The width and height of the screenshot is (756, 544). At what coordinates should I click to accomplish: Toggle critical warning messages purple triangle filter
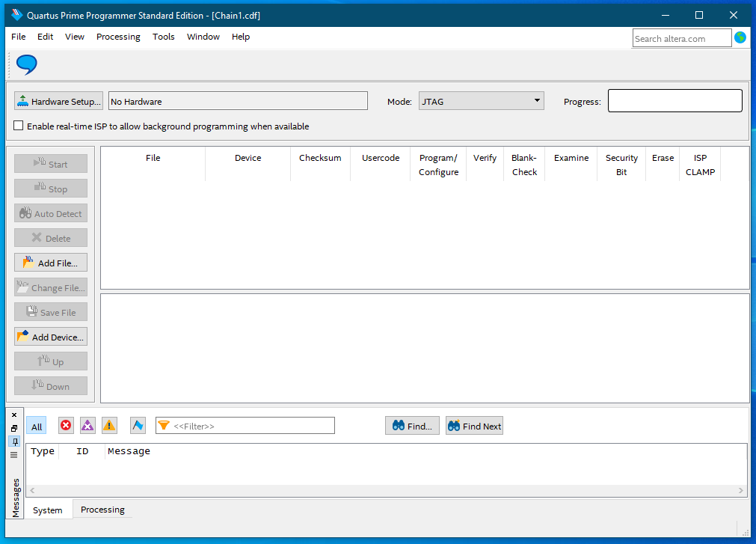tap(87, 425)
